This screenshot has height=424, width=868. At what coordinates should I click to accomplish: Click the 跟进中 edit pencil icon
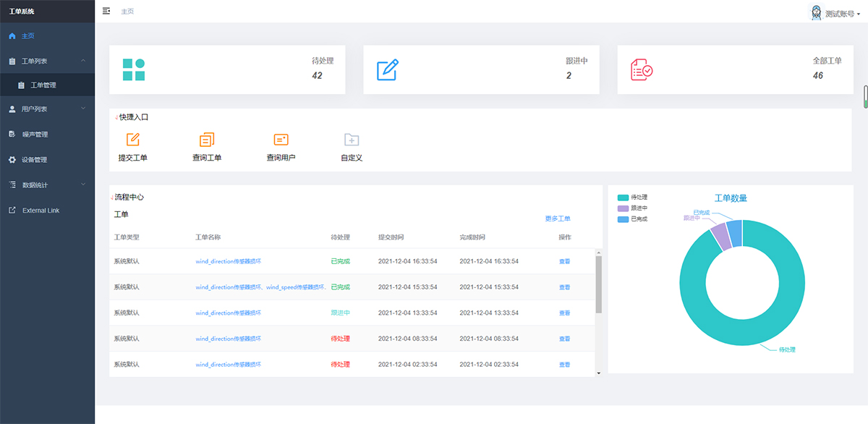[x=388, y=69]
